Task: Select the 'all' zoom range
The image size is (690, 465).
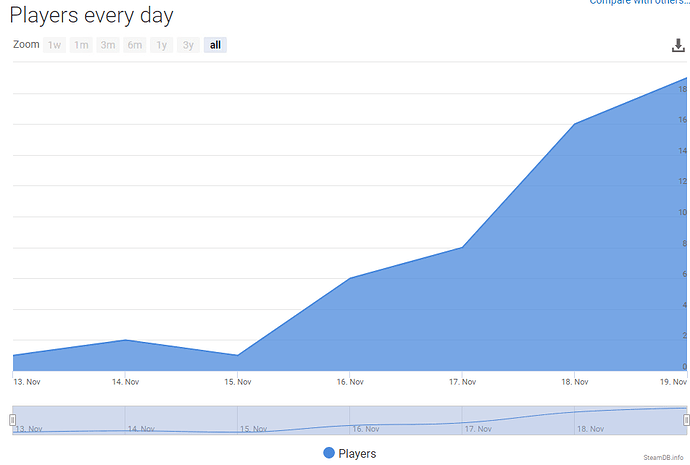Action: pos(215,45)
